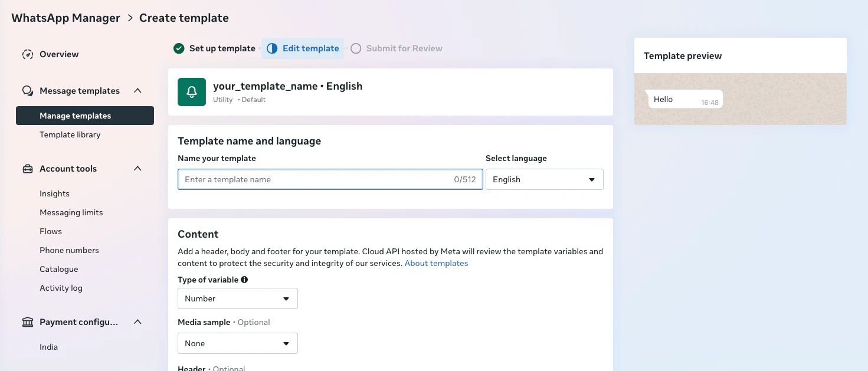The height and width of the screenshot is (371, 868).
Task: Click the Account tools briefcase icon
Action: click(x=27, y=168)
